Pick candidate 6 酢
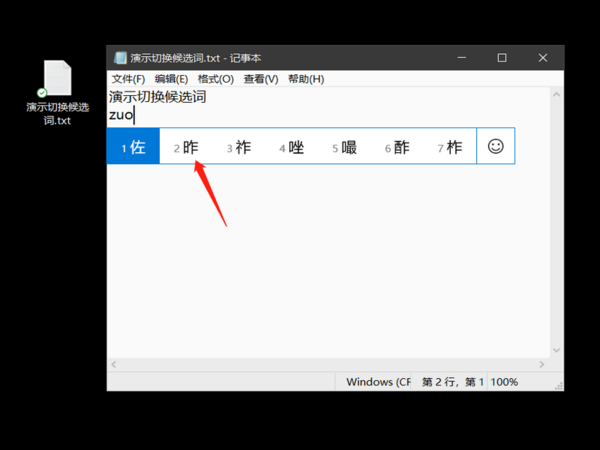 (397, 147)
